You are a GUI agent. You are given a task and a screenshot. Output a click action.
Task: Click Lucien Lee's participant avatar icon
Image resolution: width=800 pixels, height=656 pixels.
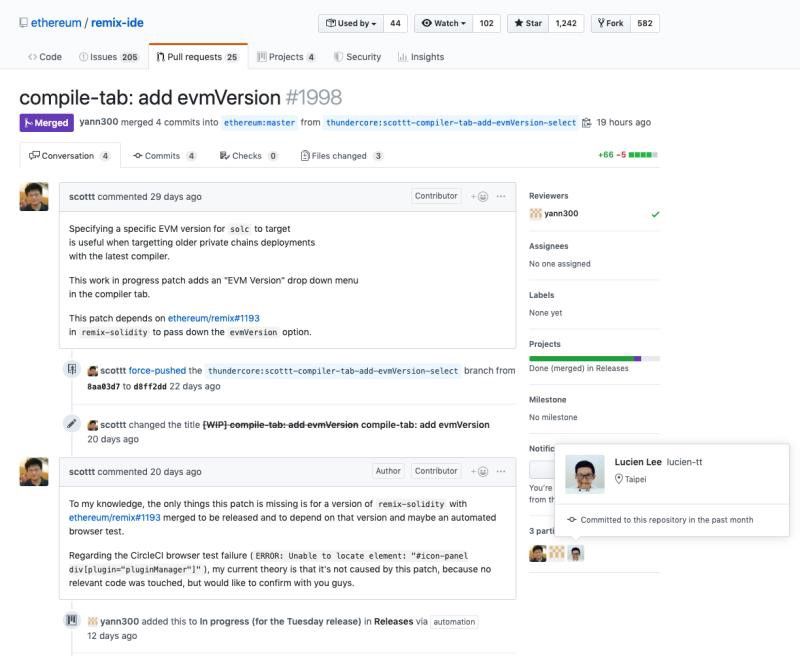pyautogui.click(x=576, y=553)
